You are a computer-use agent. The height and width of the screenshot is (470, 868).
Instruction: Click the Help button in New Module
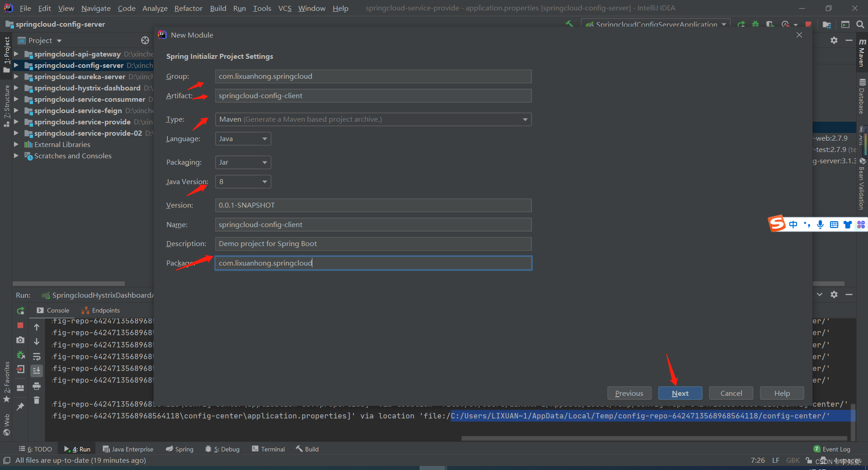782,393
